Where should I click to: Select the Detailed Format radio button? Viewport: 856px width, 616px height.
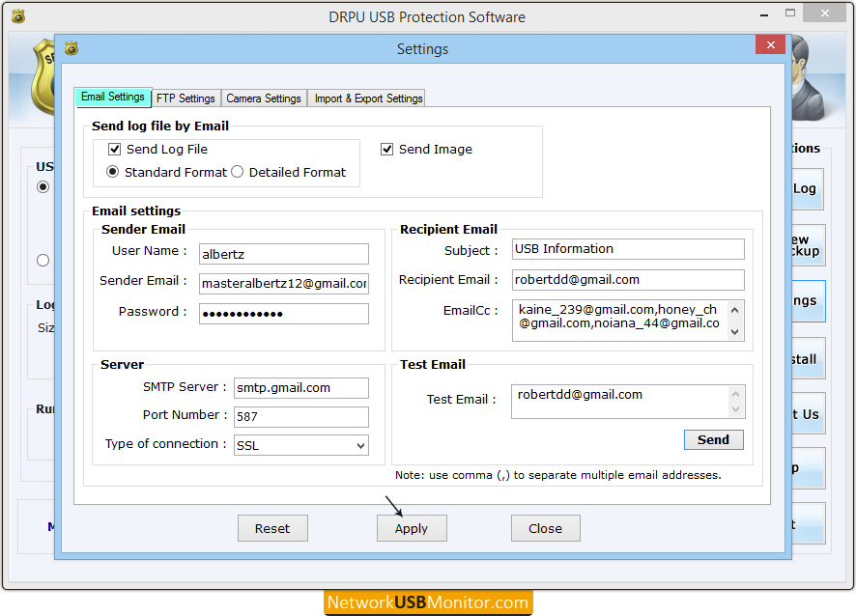click(x=237, y=172)
